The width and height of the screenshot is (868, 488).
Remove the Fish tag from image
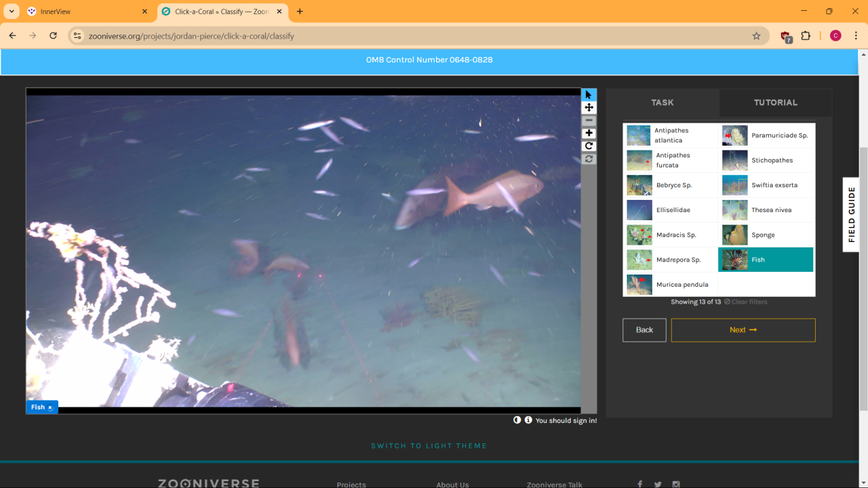pyautogui.click(x=50, y=407)
